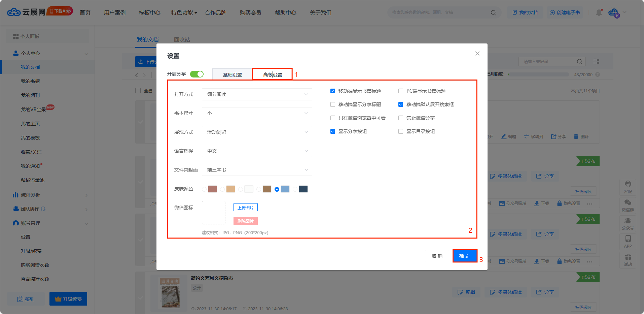Open the 微信群 WeChat group icon

[628, 205]
